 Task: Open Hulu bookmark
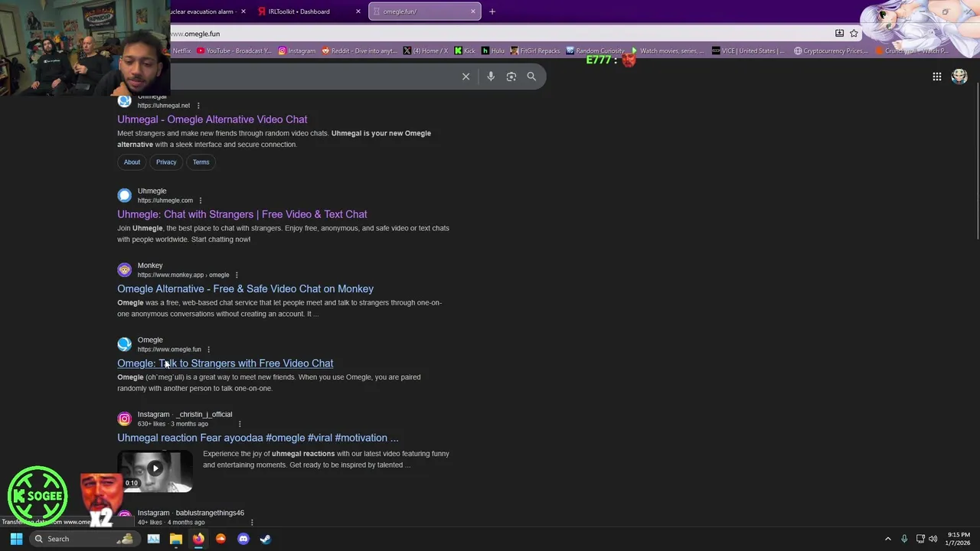493,51
